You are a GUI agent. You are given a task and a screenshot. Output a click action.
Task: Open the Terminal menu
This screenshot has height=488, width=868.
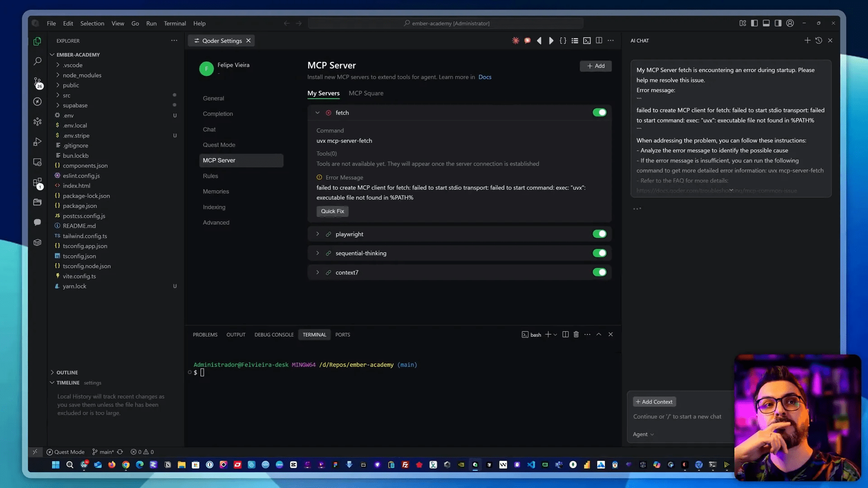(x=175, y=23)
